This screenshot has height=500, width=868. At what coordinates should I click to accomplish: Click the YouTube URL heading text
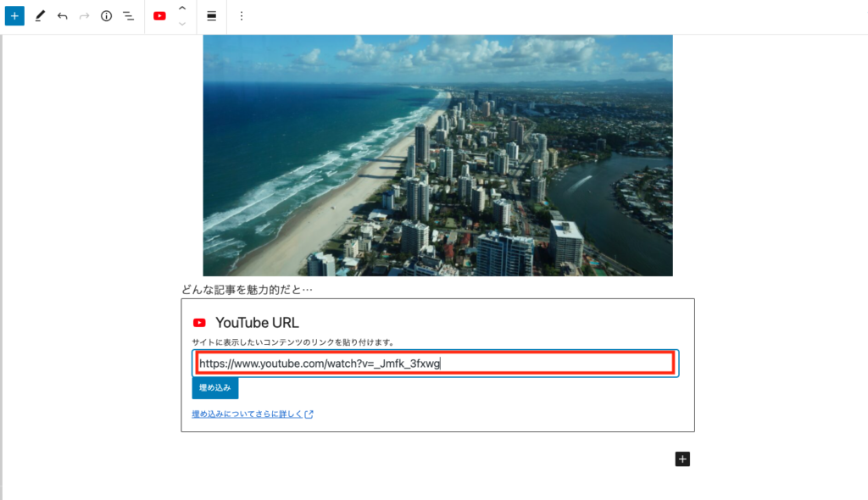257,323
